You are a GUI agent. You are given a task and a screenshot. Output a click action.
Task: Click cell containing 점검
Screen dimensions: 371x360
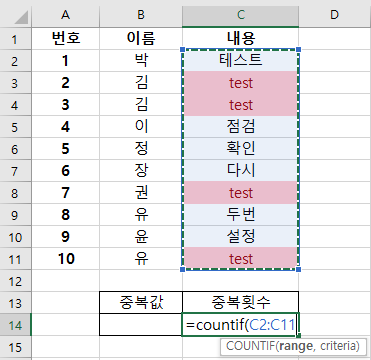[240, 127]
